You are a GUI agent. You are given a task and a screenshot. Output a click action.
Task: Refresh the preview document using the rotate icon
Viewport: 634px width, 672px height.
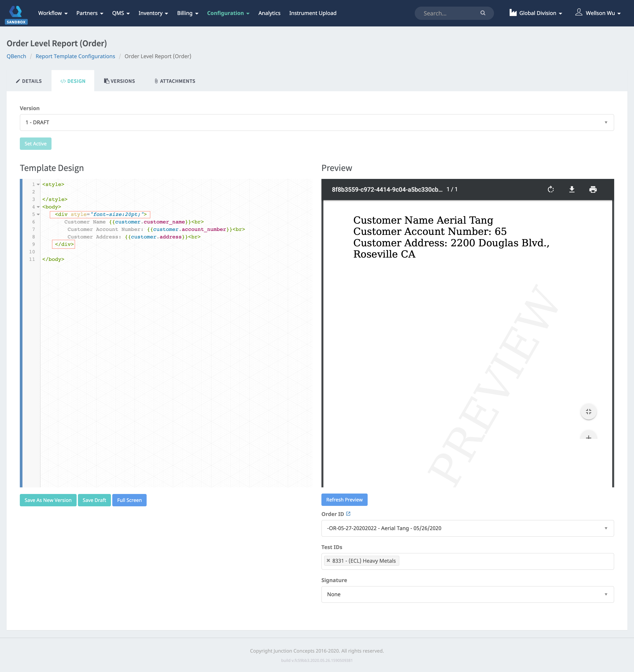tap(551, 189)
